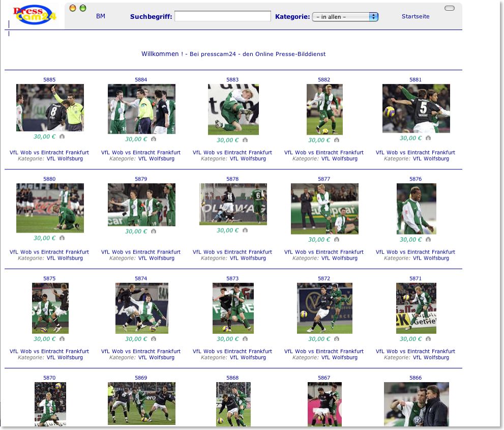Image resolution: width=504 pixels, height=430 pixels.
Task: Click the Suchbegriff search field
Action: pos(222,16)
